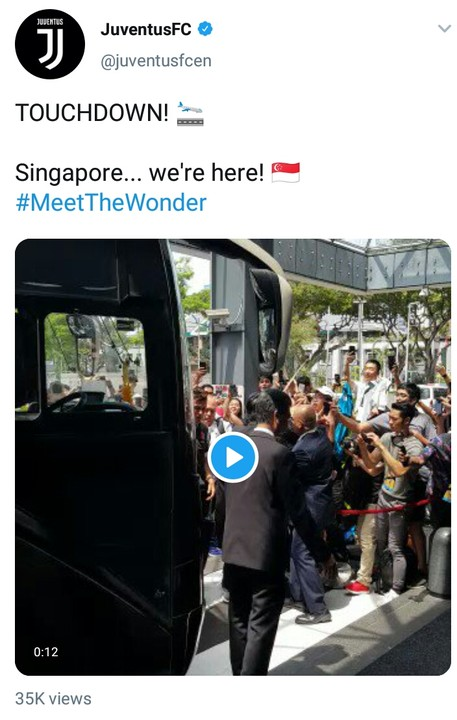Expand the tweet options chevron

tap(444, 29)
